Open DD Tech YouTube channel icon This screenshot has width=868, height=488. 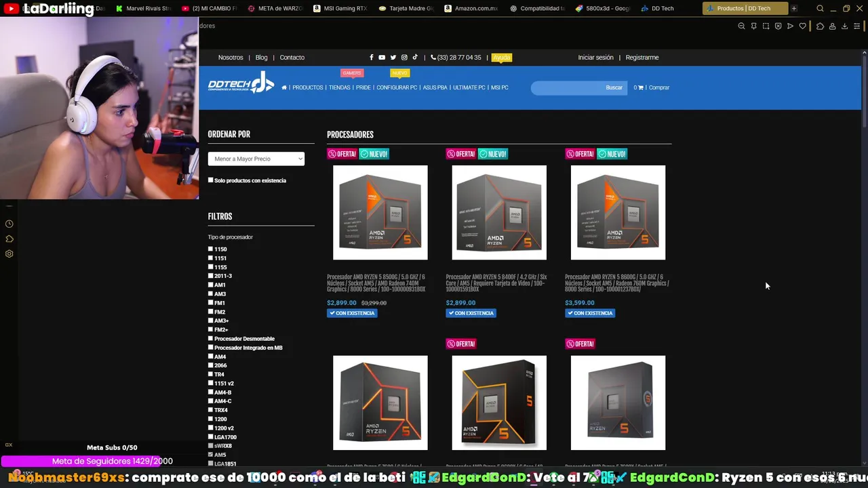coord(382,58)
